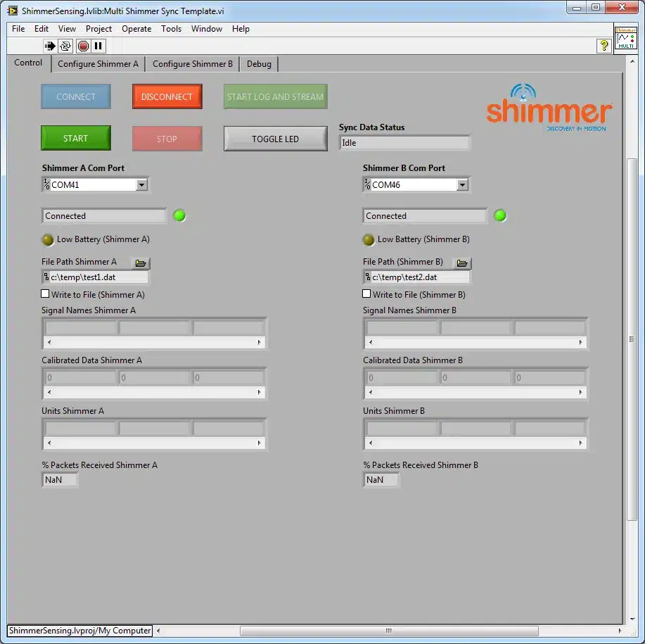Viewport: 645px width, 644px height.
Task: Click the vertical scrollbar down arrow
Action: (632, 619)
